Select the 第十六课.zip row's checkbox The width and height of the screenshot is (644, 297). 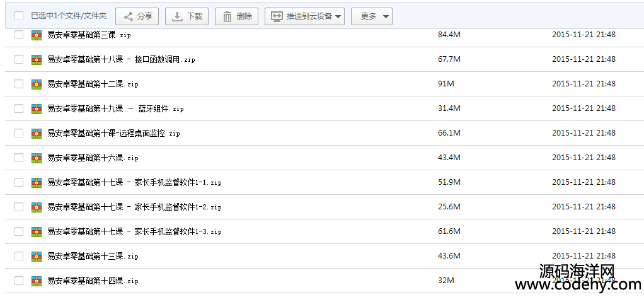tap(19, 158)
